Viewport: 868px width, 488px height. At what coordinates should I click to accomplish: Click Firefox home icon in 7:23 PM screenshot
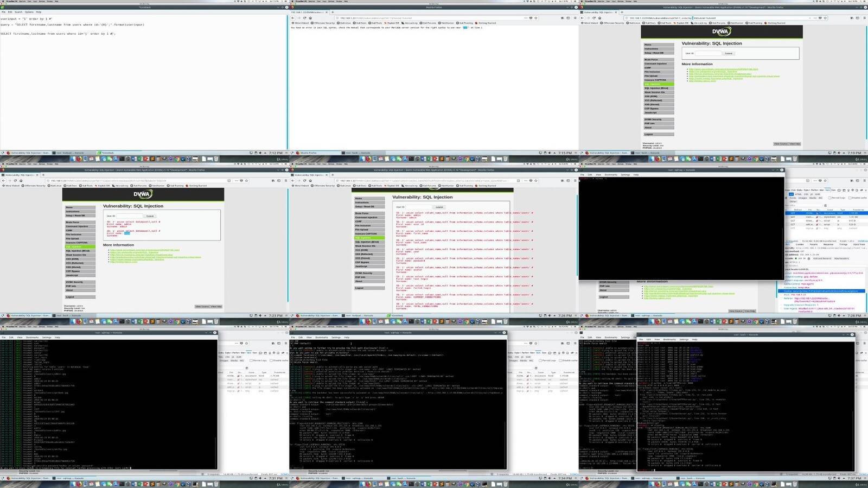(x=21, y=181)
